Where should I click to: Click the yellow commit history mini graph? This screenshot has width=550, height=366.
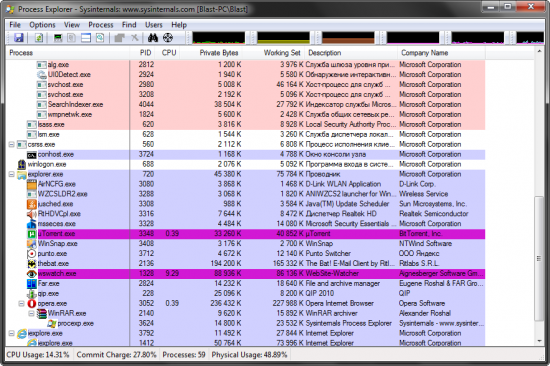pos(283,38)
